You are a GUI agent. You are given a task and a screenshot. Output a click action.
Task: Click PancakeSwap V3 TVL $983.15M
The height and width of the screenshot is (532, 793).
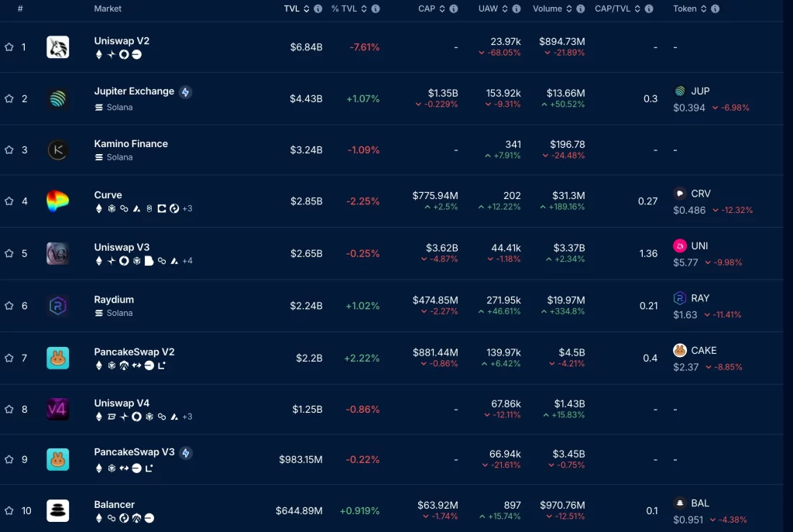[301, 460]
